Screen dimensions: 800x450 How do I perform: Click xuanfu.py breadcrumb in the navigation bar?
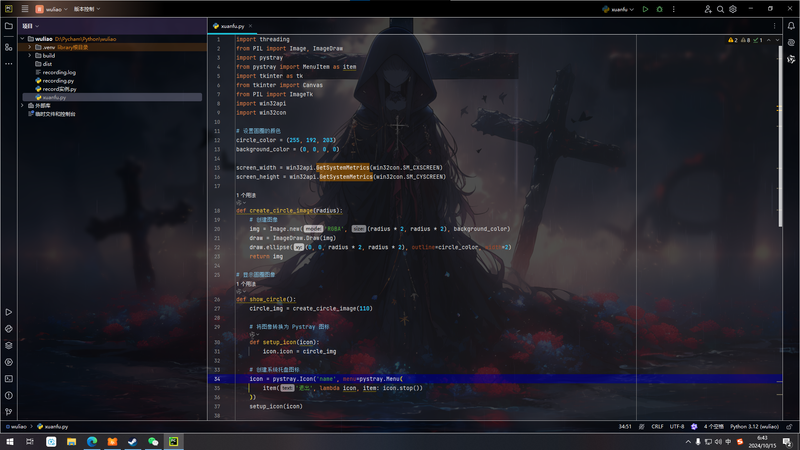[53, 427]
